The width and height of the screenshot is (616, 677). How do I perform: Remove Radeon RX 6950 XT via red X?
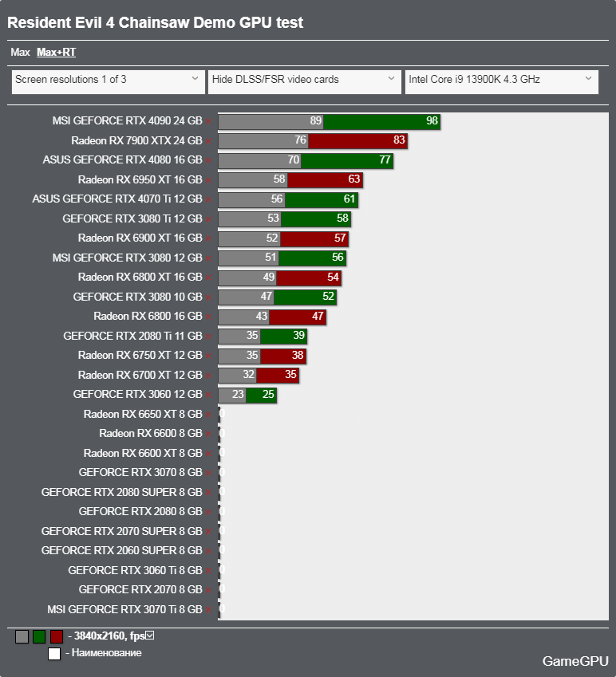(208, 180)
